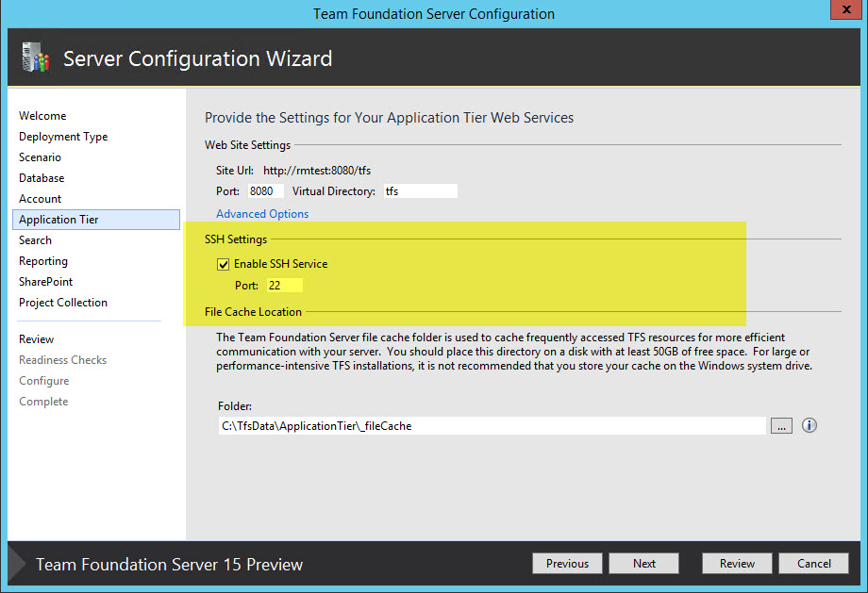The image size is (868, 593).
Task: Click the Next button
Action: tap(643, 563)
